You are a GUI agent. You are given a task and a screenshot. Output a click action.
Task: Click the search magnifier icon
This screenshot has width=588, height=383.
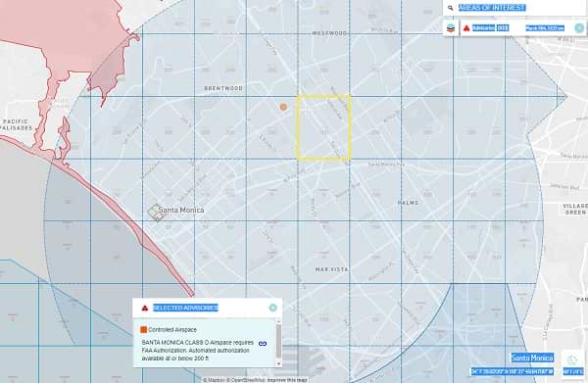[x=451, y=8]
